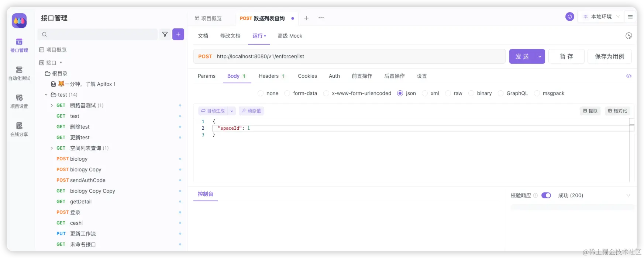Switch to the Auth tab
644x258 pixels.
334,76
